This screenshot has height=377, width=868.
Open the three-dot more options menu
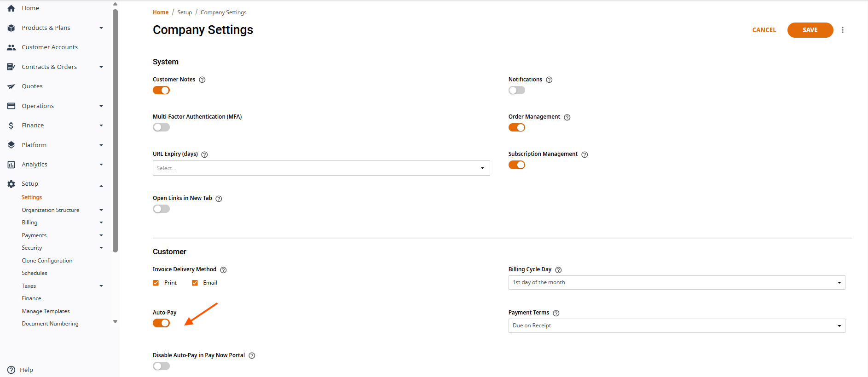point(843,30)
